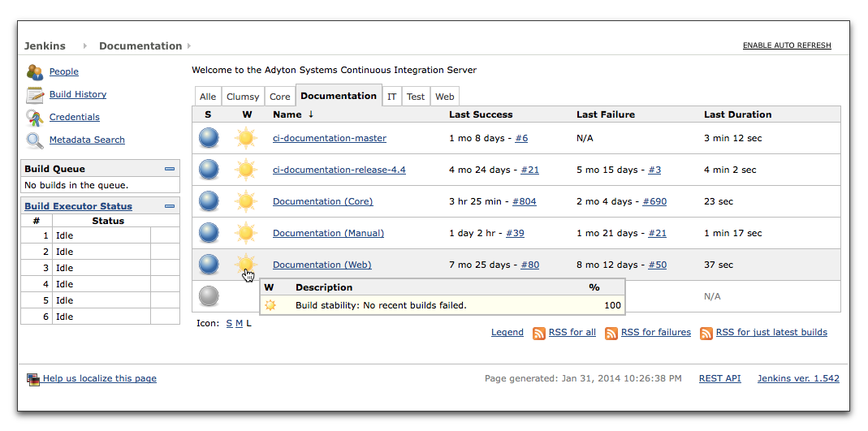This screenshot has height=431, width=868.
Task: Click the localize page flag icon
Action: tap(33, 379)
